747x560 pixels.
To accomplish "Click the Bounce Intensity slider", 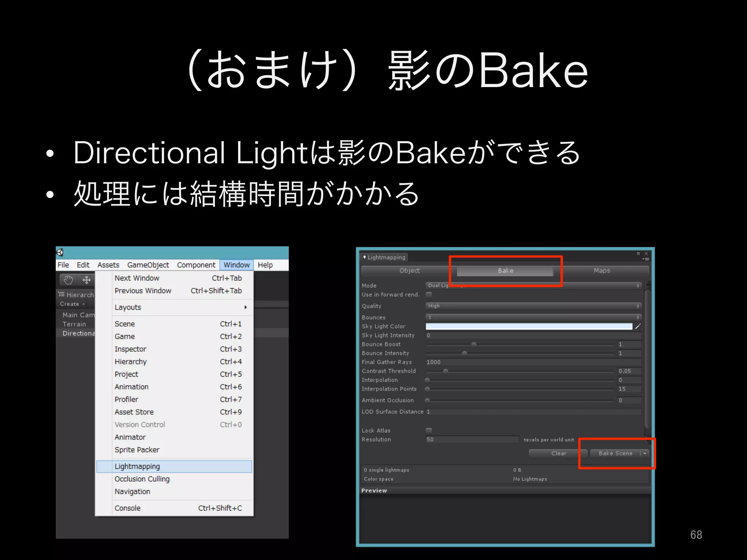I will (520, 353).
